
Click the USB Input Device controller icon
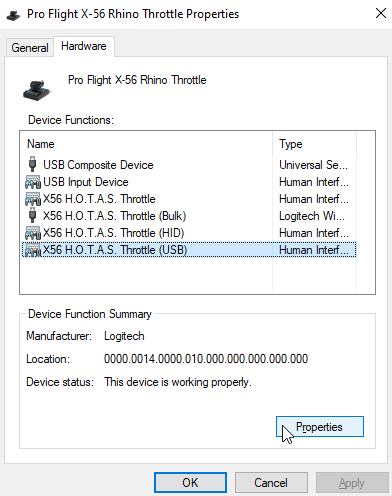coord(33,182)
